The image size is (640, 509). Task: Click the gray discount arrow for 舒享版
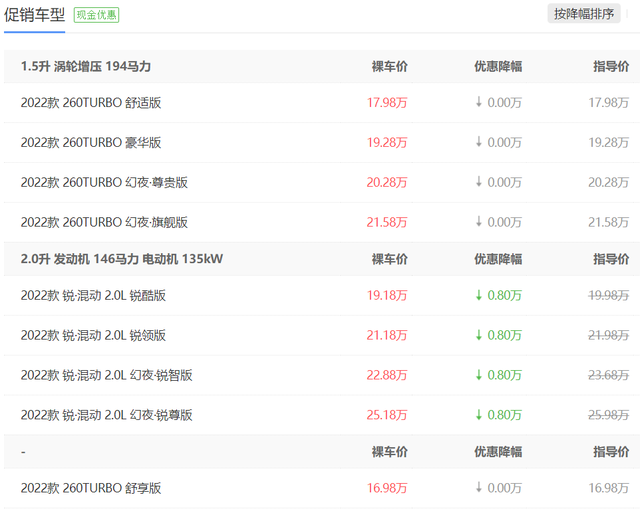pyautogui.click(x=479, y=488)
